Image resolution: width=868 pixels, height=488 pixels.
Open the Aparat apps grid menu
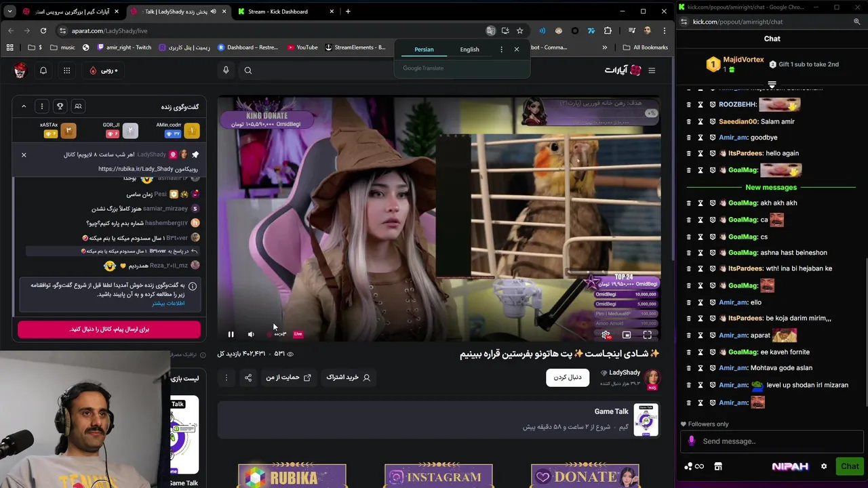66,70
